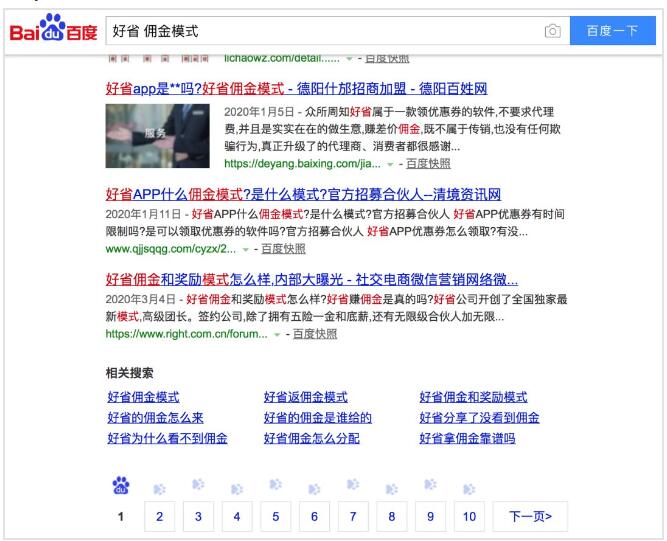Click the paw icon above page 2
Image resolution: width=667 pixels, height=541 pixels.
click(159, 489)
